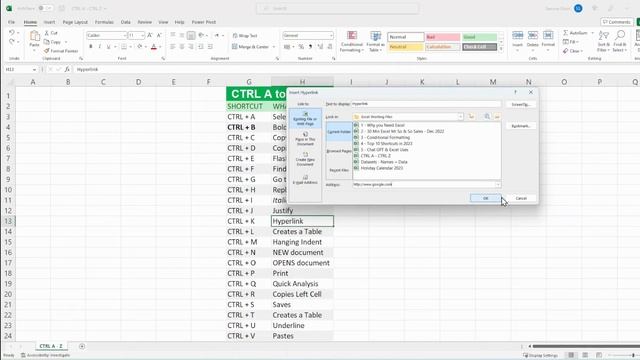The height and width of the screenshot is (360, 640).
Task: Open the File menu tab
Action: (11, 22)
